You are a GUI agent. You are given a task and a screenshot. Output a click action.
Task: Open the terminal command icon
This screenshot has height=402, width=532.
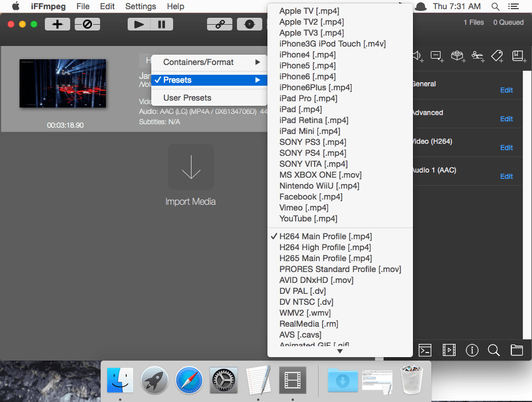pyautogui.click(x=425, y=350)
